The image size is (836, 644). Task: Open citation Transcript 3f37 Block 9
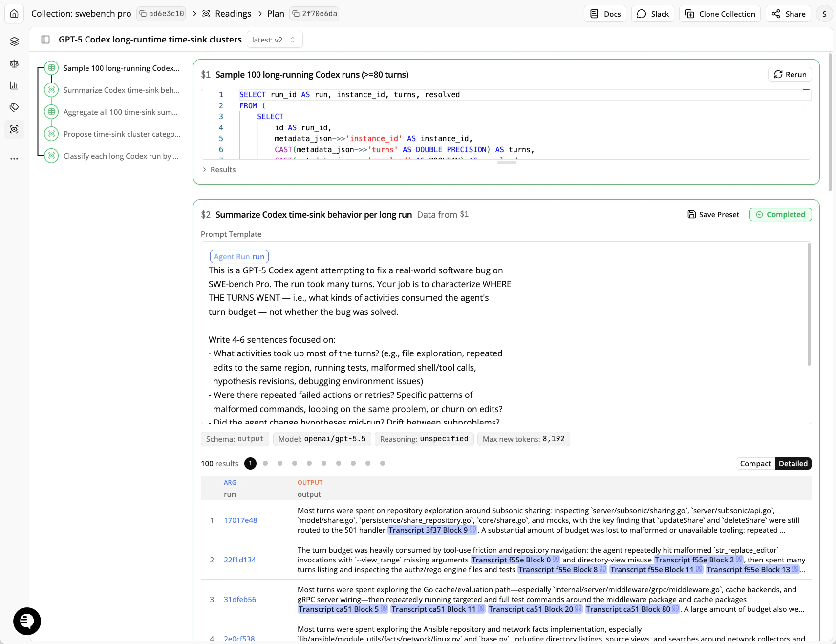[432, 530]
